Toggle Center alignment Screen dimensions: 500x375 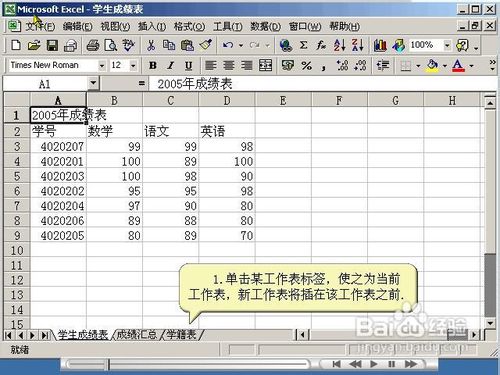pos(229,65)
